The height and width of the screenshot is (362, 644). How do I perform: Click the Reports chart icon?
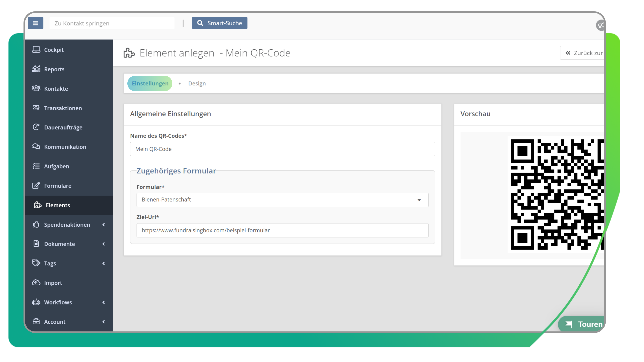pos(36,69)
